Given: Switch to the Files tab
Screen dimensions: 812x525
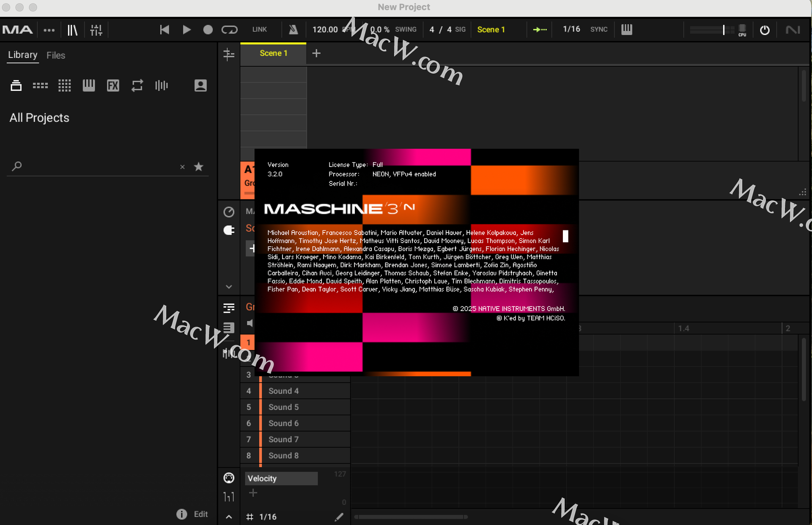Looking at the screenshot, I should click(56, 55).
